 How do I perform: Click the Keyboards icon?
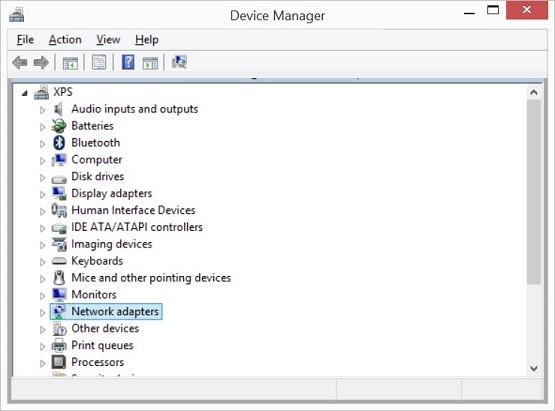[x=59, y=261]
